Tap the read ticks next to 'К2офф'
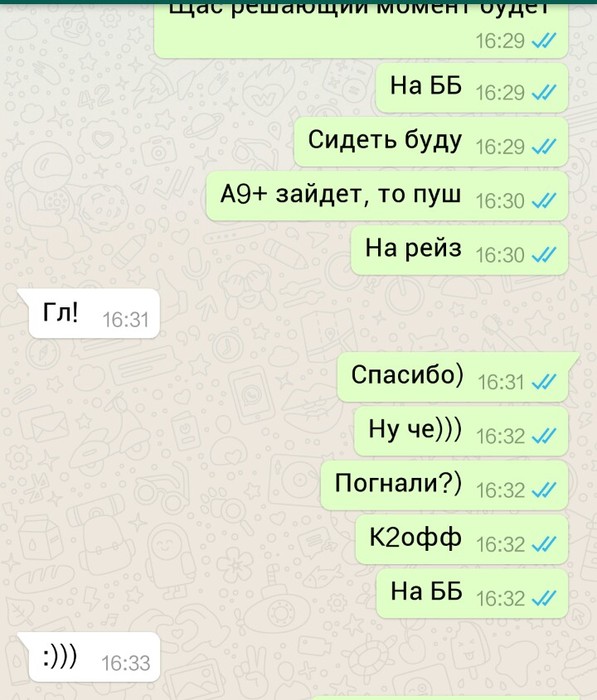The width and height of the screenshot is (597, 700). (x=544, y=545)
